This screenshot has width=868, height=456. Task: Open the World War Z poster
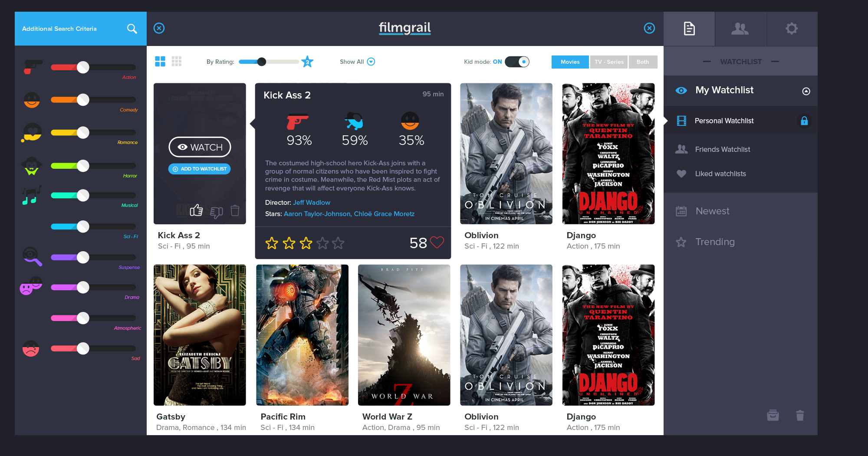(x=404, y=335)
